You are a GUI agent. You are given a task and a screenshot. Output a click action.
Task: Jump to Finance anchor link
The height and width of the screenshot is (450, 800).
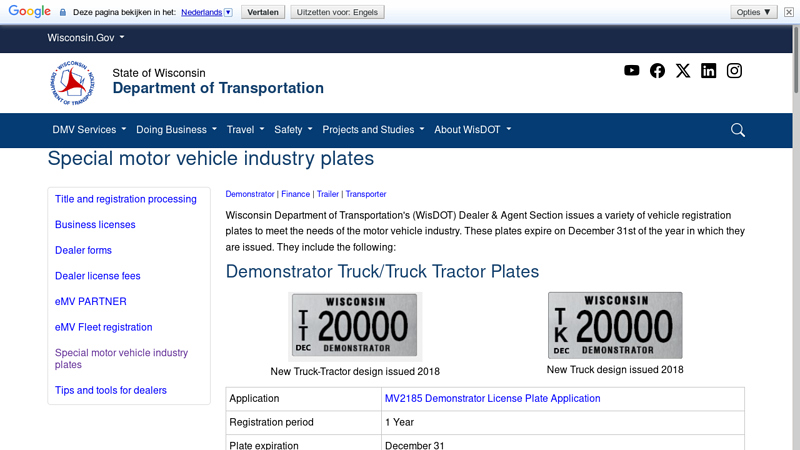click(295, 194)
